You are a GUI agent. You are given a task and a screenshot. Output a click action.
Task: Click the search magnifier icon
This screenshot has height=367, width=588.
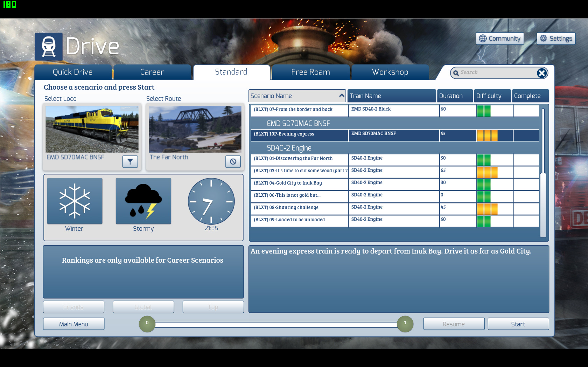click(x=456, y=73)
